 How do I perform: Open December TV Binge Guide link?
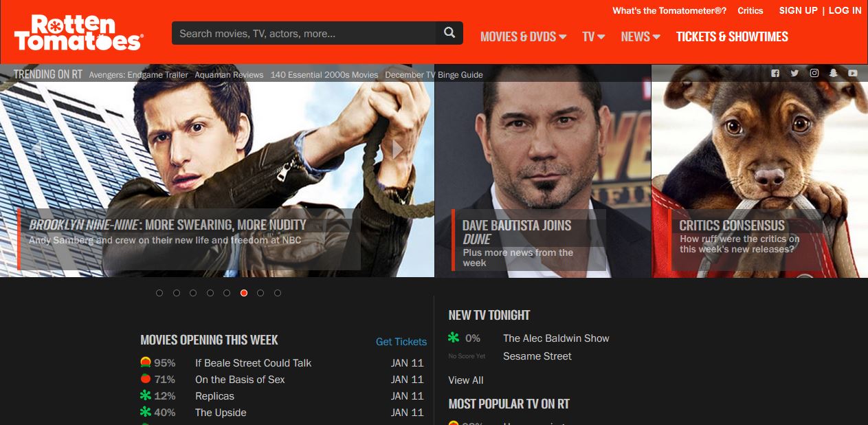pyautogui.click(x=434, y=74)
